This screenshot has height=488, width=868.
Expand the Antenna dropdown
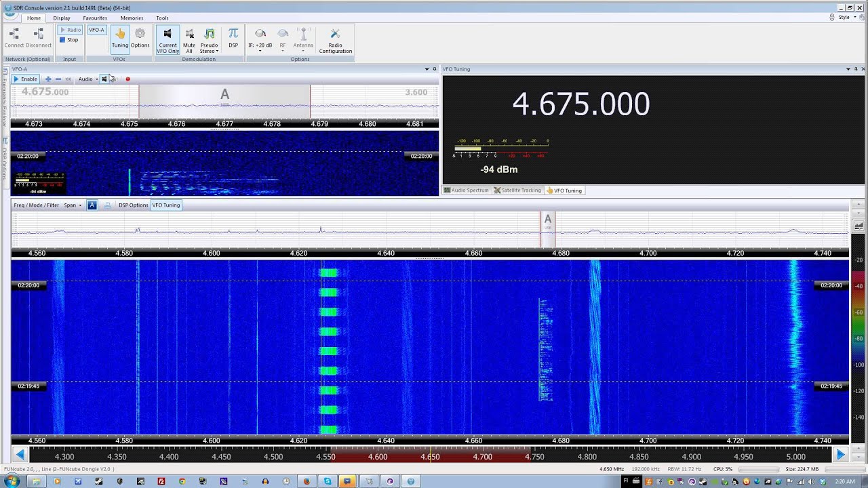point(303,40)
